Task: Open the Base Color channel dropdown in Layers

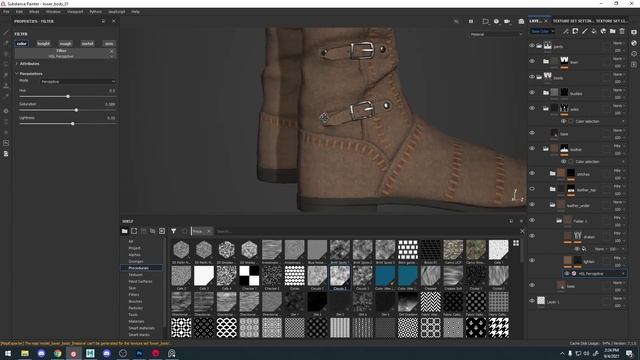Action: pyautogui.click(x=542, y=31)
